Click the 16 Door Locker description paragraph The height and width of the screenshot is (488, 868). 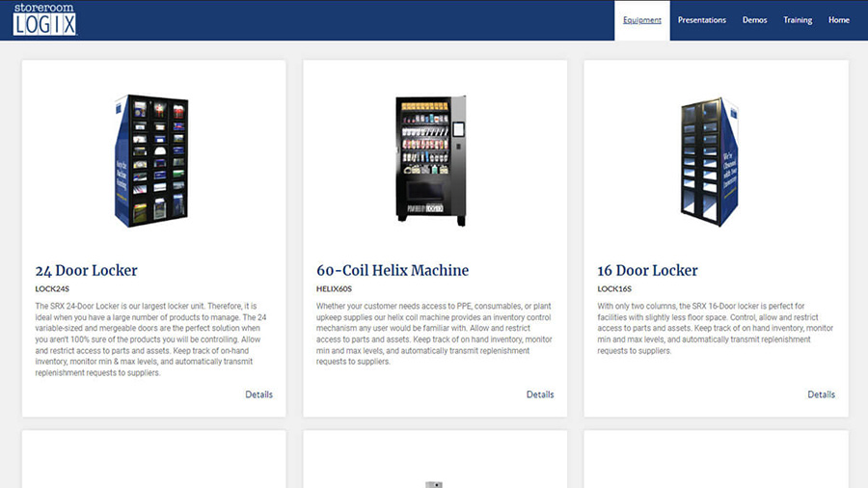[716, 328]
